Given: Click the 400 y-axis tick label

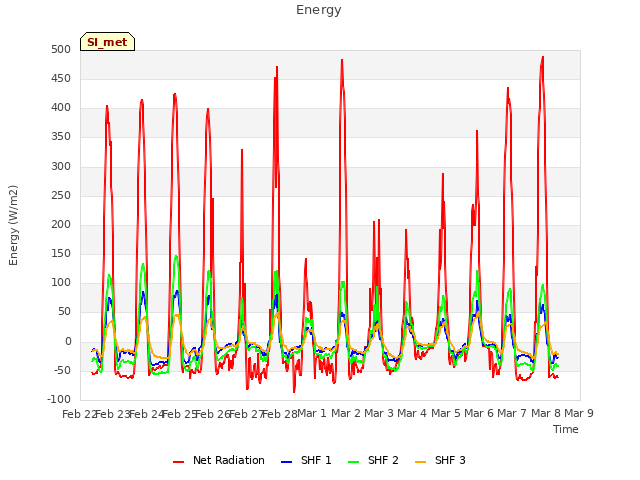Looking at the screenshot, I should [61, 108].
